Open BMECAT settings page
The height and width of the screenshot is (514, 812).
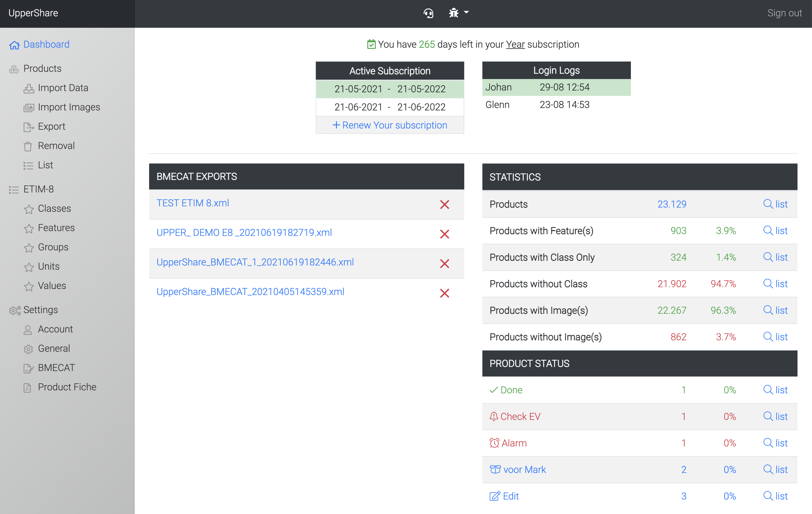tap(56, 367)
